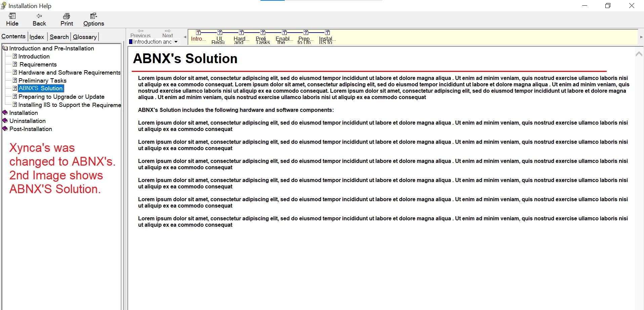Image resolution: width=644 pixels, height=310 pixels.
Task: Click the Instal... IIS browse sequence icon
Action: pos(327,32)
